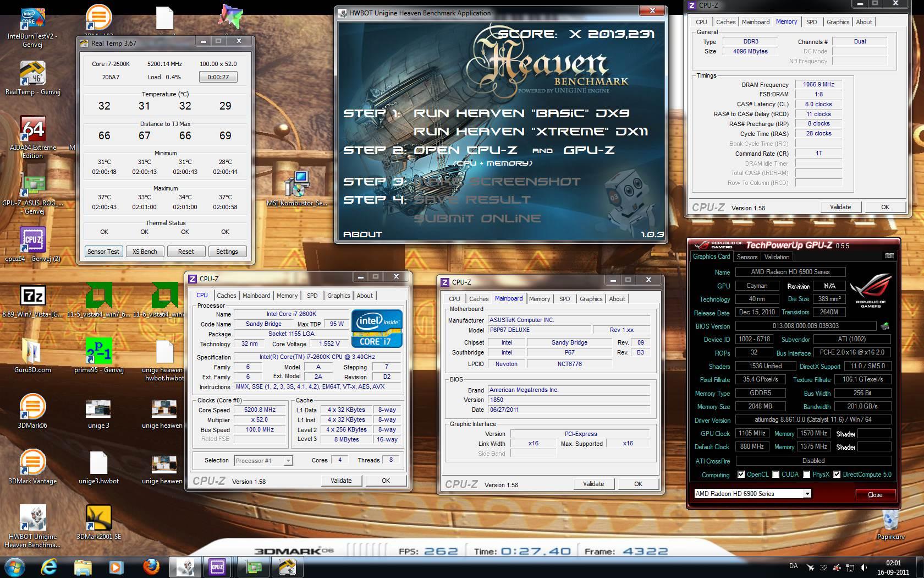Open Windows Media Player from the taskbar

click(x=116, y=566)
